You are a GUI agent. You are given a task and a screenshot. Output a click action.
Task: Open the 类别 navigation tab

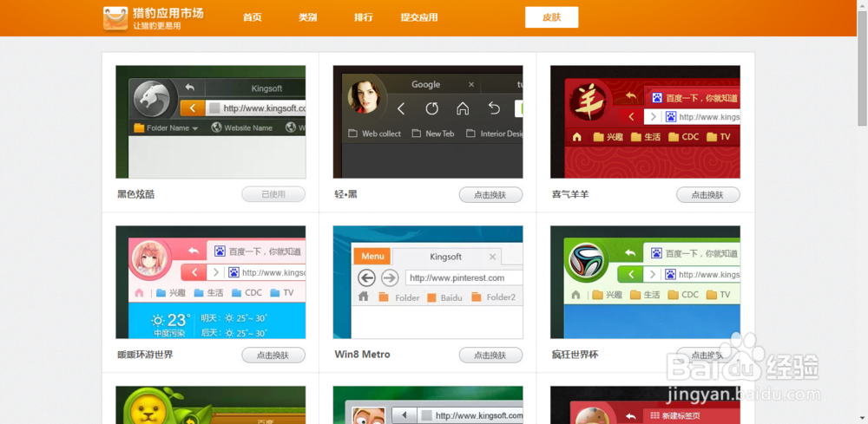click(308, 17)
